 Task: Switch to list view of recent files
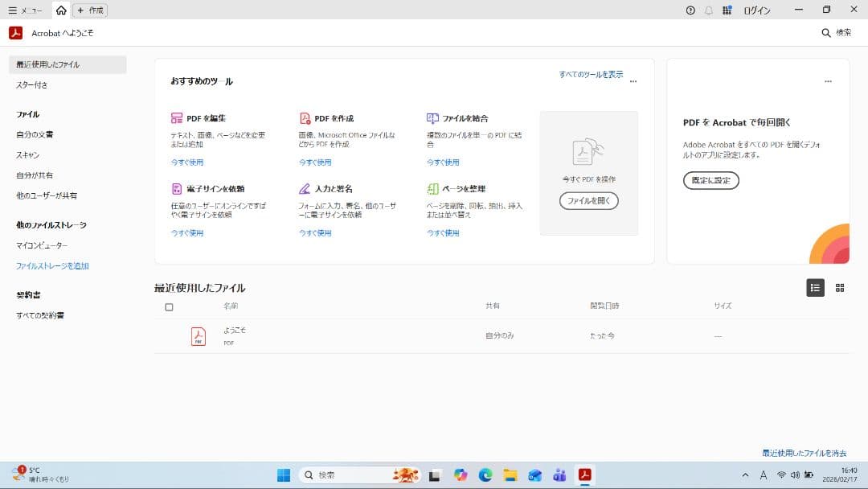815,288
